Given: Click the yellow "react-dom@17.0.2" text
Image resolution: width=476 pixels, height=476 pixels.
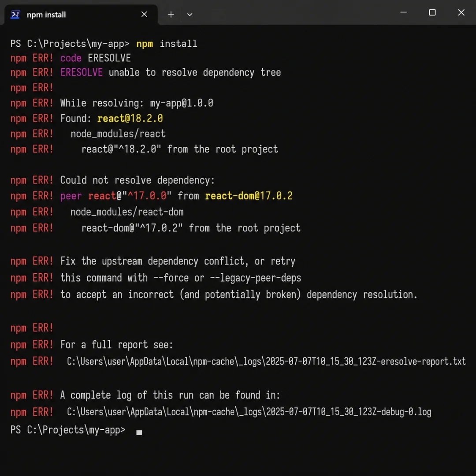Looking at the screenshot, I should 249,196.
